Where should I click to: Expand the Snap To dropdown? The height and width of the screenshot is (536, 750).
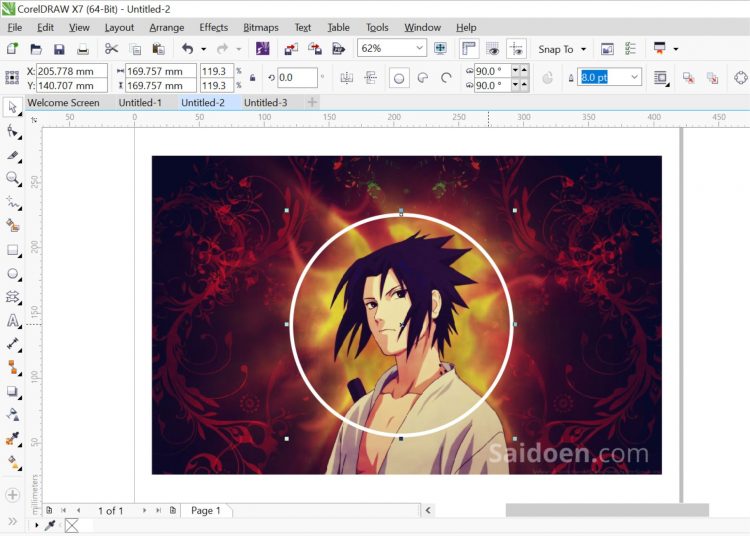click(584, 49)
